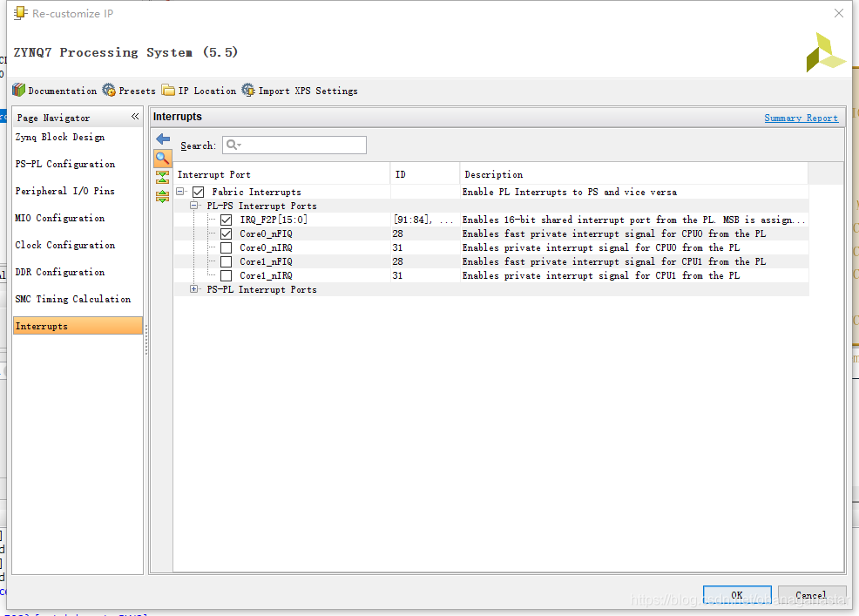
Task: Enable the Core1_nIRQ checkbox
Action: tap(226, 275)
